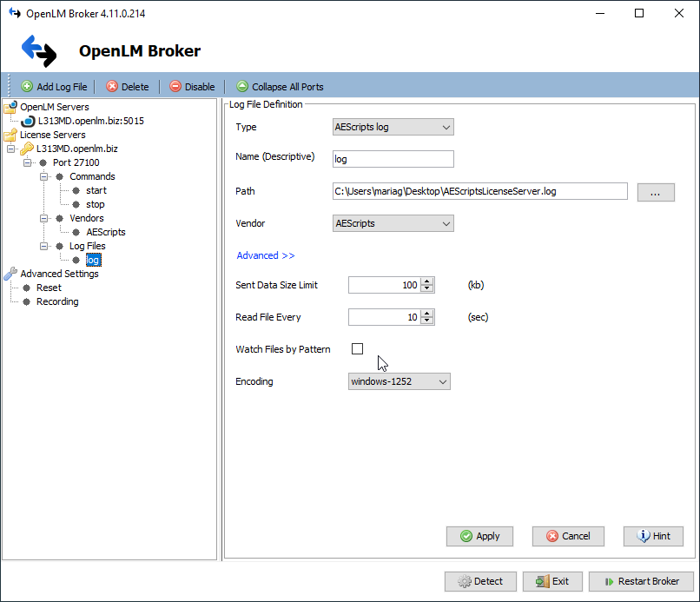Click the Add Log File toolbar icon

[27, 87]
